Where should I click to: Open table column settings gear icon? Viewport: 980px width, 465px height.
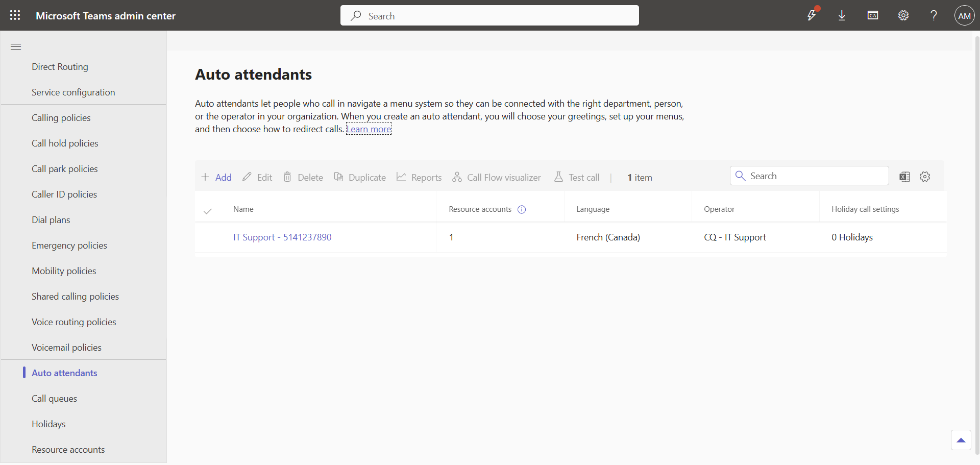[x=925, y=177]
